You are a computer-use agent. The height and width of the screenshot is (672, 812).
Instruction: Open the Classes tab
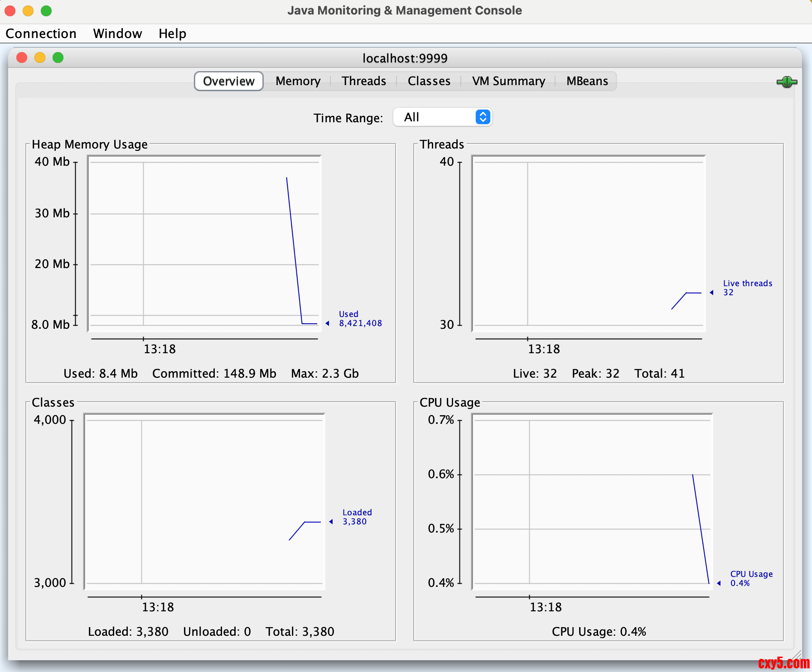pos(429,81)
